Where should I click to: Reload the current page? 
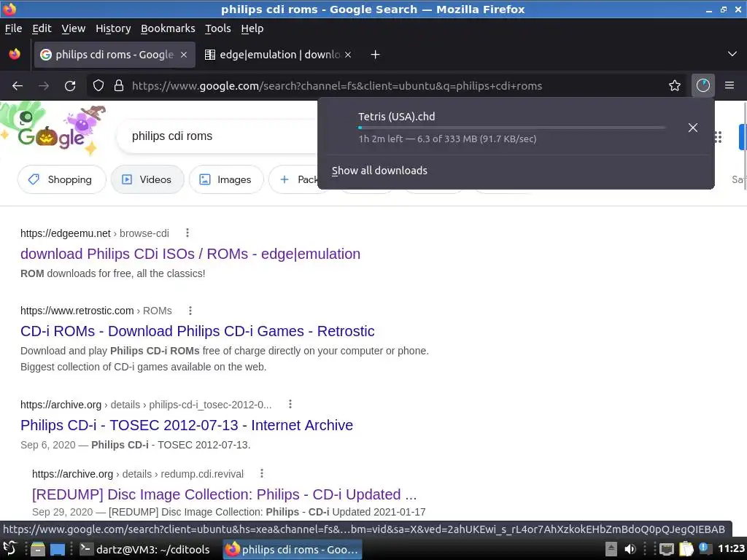[70, 86]
